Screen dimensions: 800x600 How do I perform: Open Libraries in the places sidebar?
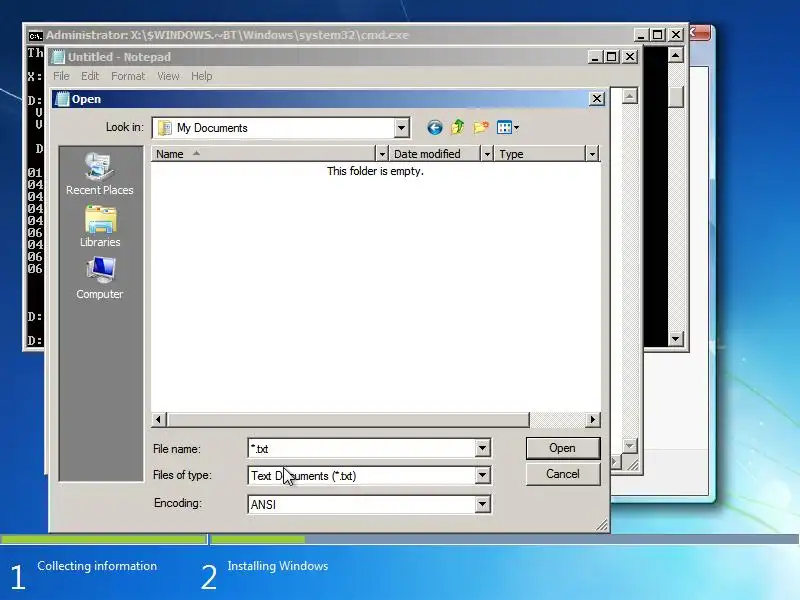tap(100, 227)
